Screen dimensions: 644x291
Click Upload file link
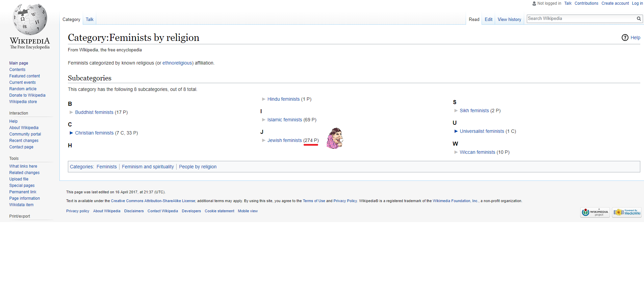pyautogui.click(x=19, y=179)
